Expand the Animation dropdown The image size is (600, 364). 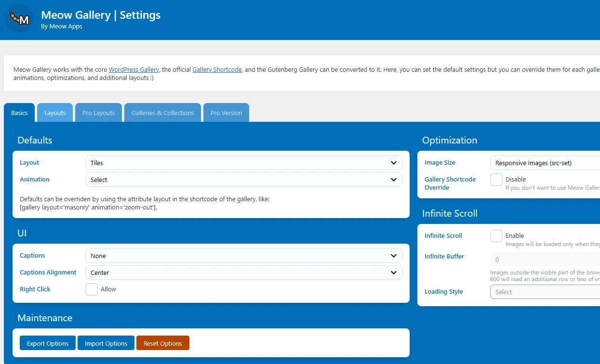tap(243, 180)
